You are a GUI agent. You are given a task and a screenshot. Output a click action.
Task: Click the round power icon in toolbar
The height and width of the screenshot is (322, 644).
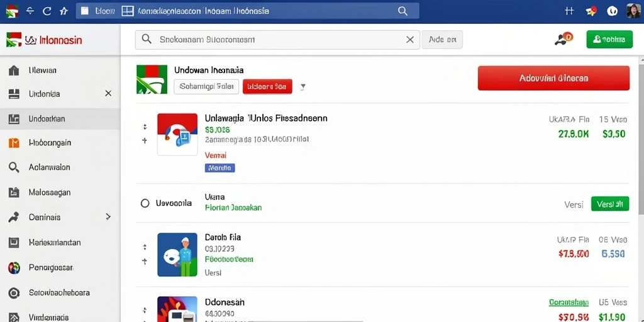(x=613, y=11)
